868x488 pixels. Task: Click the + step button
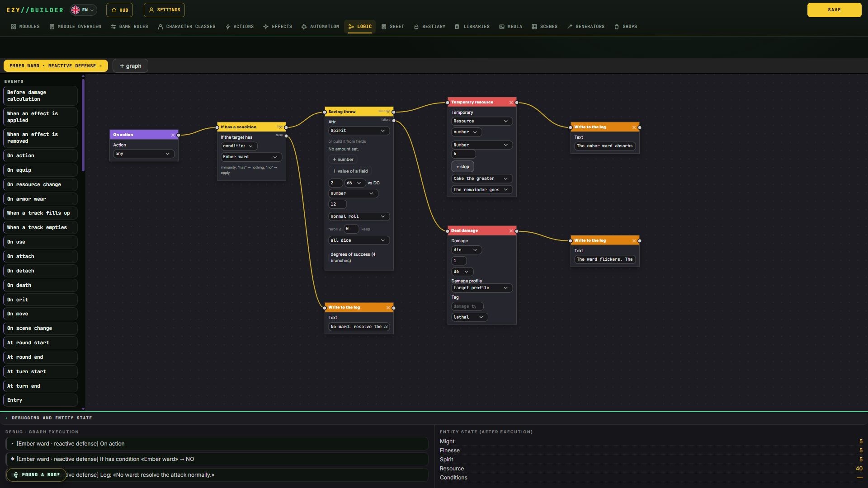462,167
